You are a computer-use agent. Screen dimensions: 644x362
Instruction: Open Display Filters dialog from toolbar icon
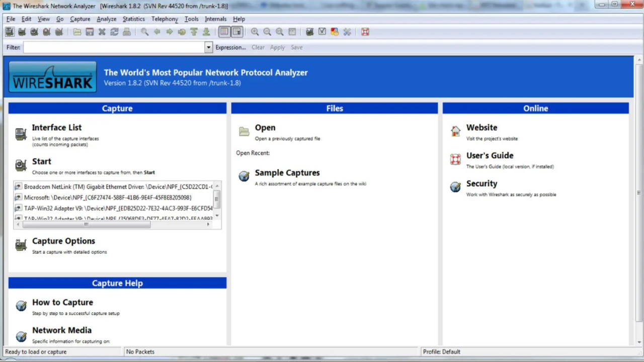pos(323,32)
